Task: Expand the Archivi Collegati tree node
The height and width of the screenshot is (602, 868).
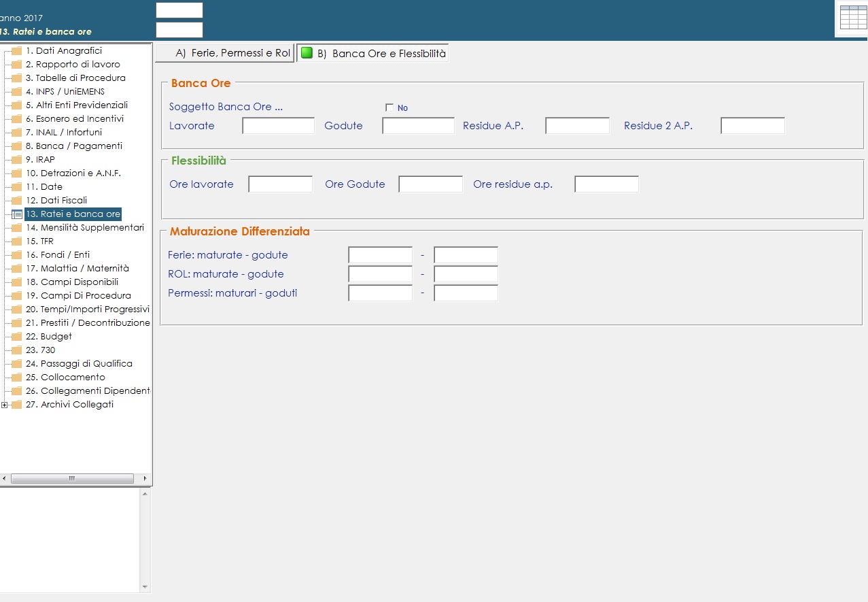Action: point(5,405)
